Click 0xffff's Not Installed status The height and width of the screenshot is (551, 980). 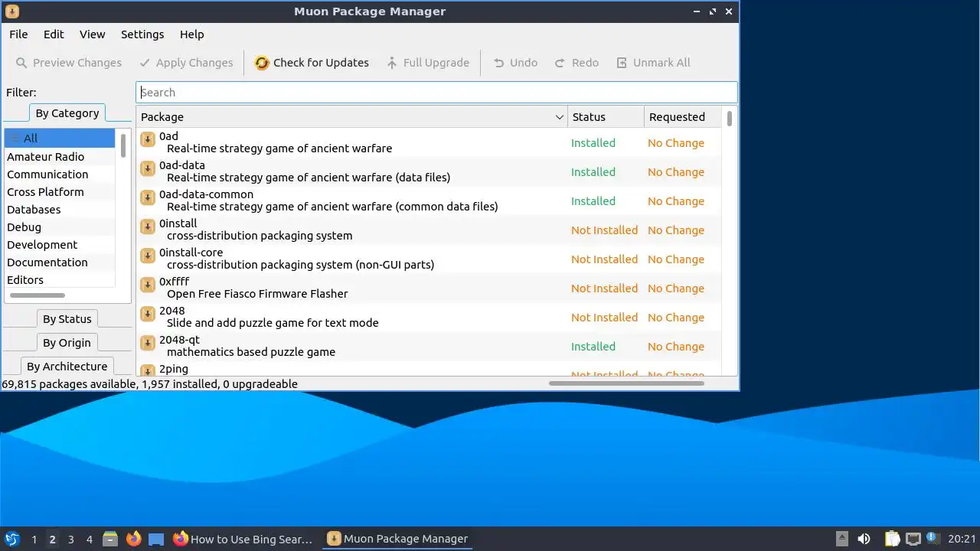pos(604,289)
